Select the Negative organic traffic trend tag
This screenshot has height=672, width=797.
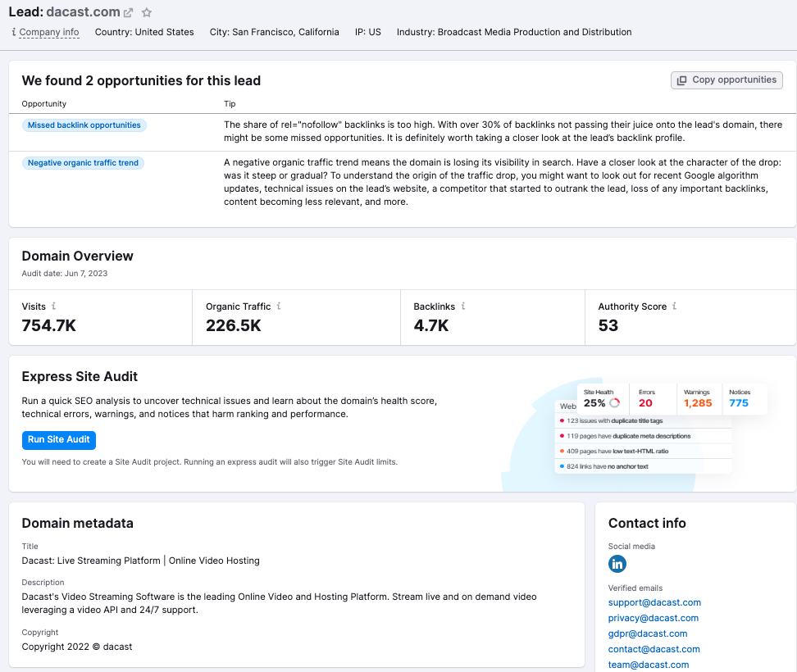tap(83, 163)
